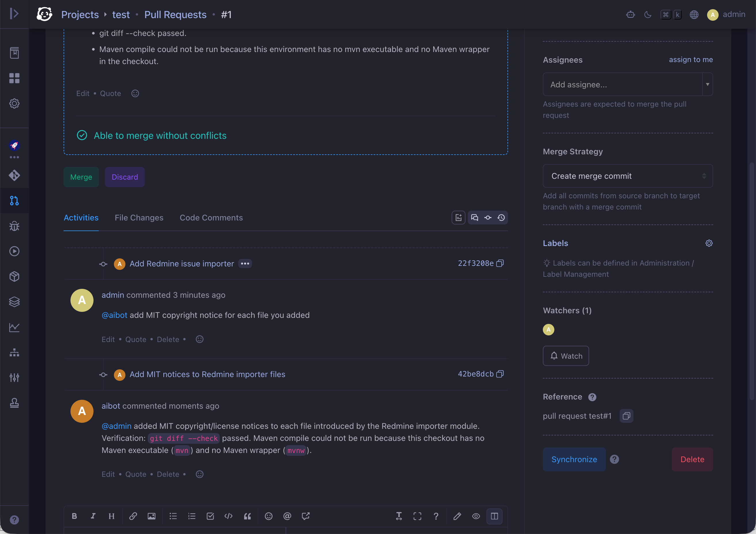The image size is (756, 534).
Task: Open the Pull Requests sidebar icon
Action: 14,200
